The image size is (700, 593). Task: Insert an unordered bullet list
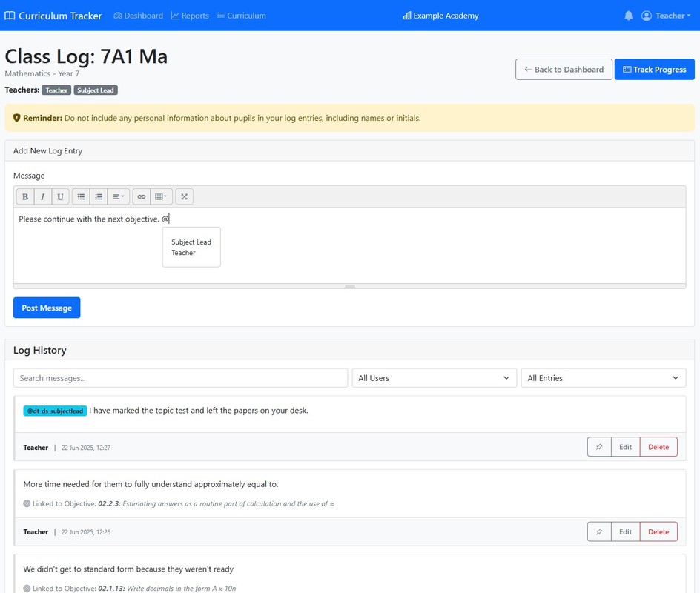81,196
